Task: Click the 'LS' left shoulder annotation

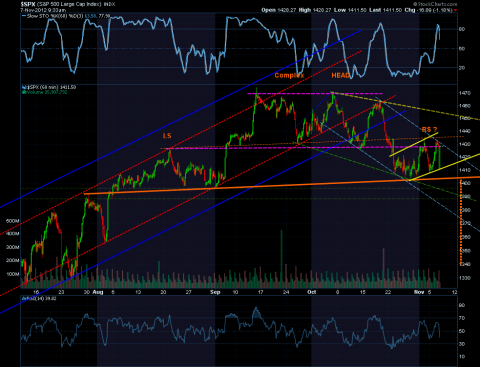Action: coord(167,135)
